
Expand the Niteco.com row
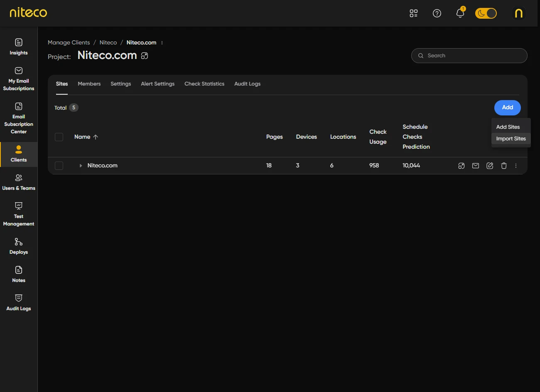(81, 166)
